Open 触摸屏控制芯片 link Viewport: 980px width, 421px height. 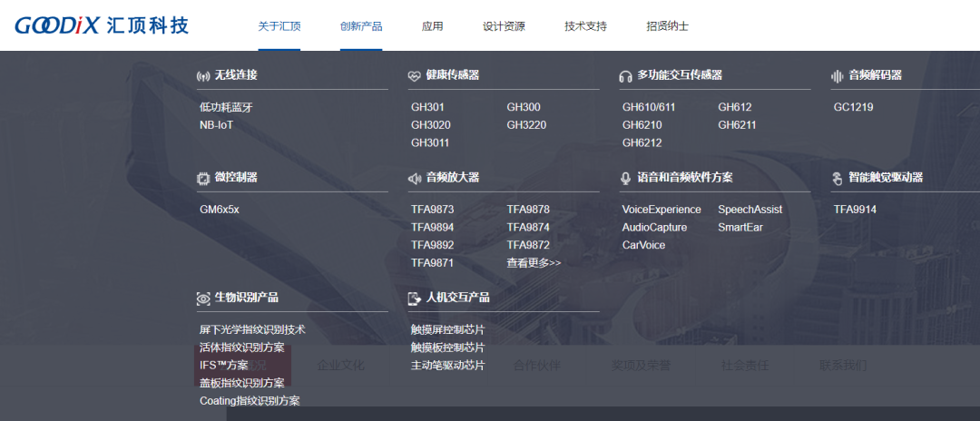447,329
